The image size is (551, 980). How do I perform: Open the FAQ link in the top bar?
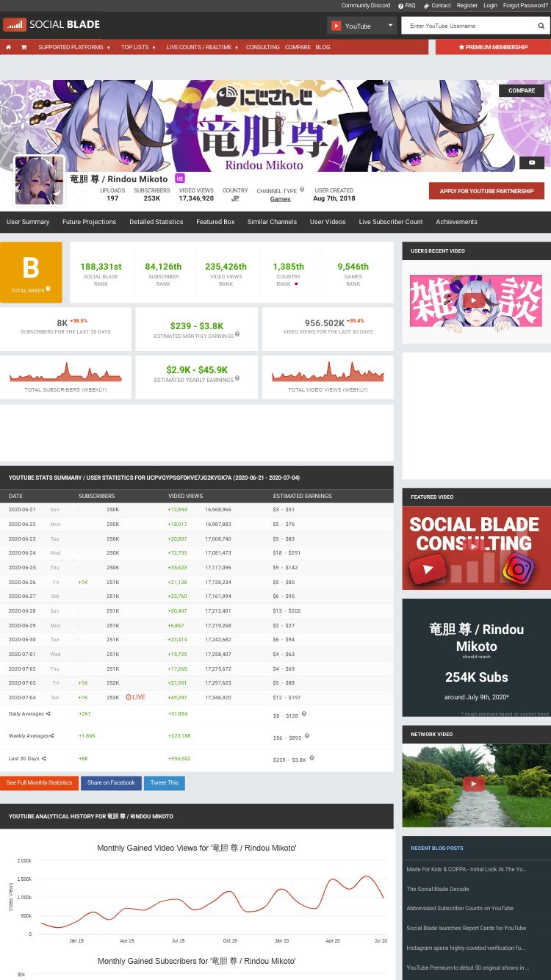(x=407, y=5)
